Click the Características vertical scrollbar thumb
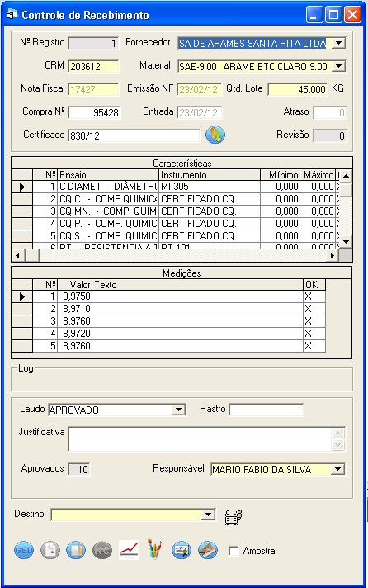368x588 pixels. 346,189
